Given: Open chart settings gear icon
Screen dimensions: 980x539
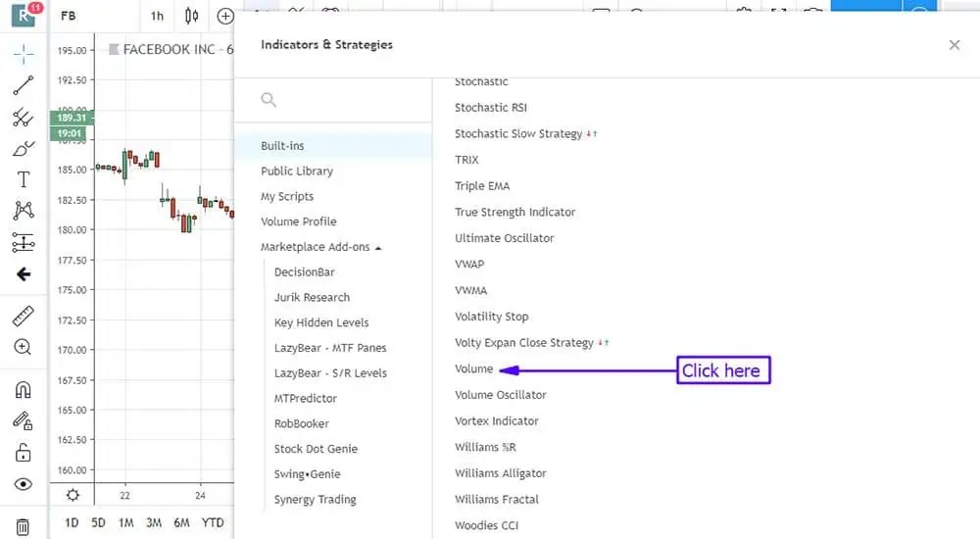Looking at the screenshot, I should (73, 495).
